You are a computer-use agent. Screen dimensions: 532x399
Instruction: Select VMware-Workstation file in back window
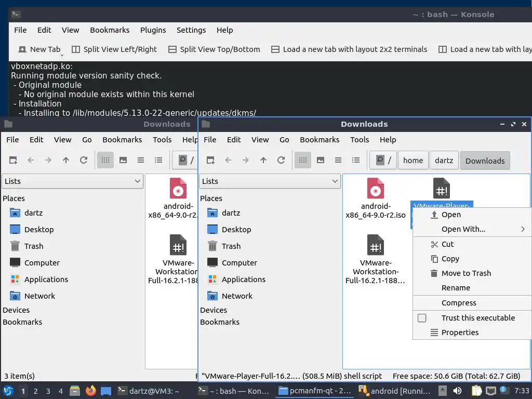click(x=173, y=259)
